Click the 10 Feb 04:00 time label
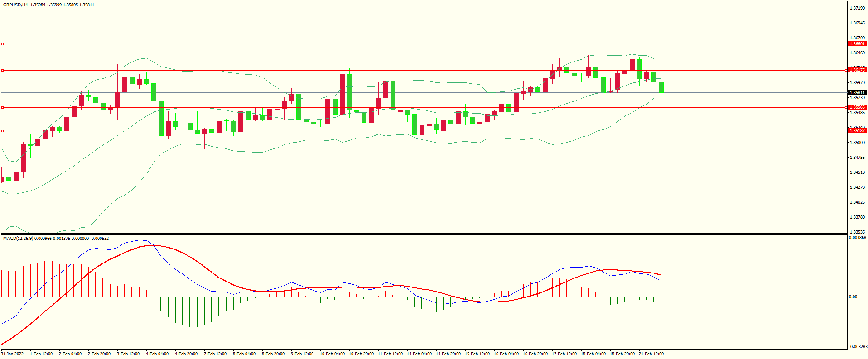 coord(332,354)
